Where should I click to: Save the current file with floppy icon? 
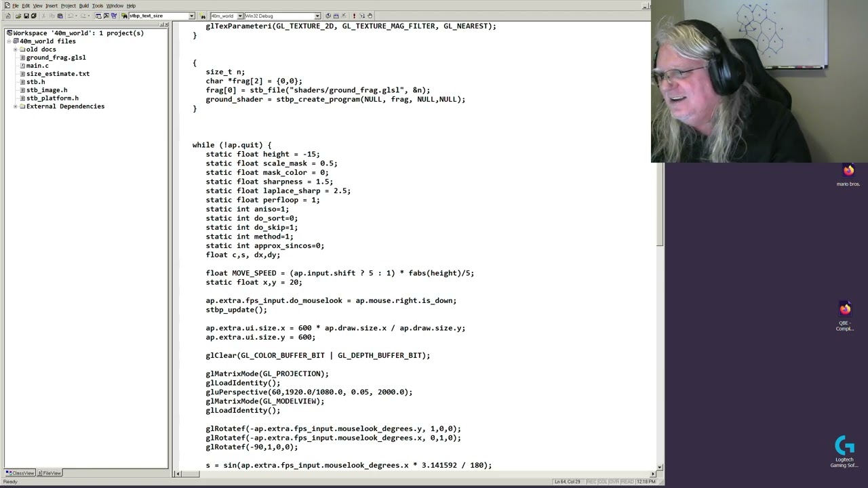point(26,16)
